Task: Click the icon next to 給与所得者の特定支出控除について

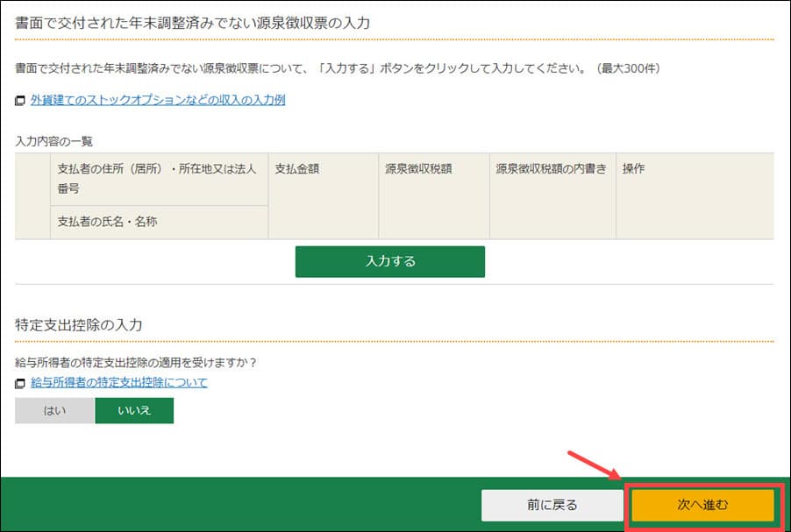Action: coord(20,384)
